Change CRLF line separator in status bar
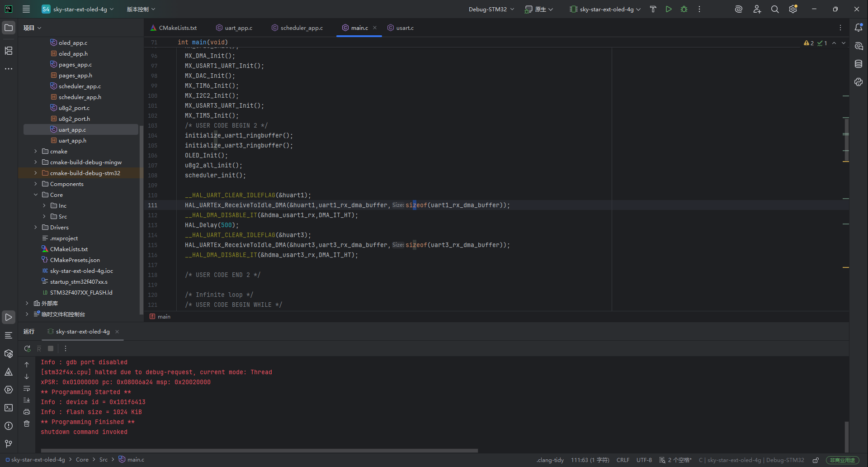The width and height of the screenshot is (868, 467). click(623, 460)
